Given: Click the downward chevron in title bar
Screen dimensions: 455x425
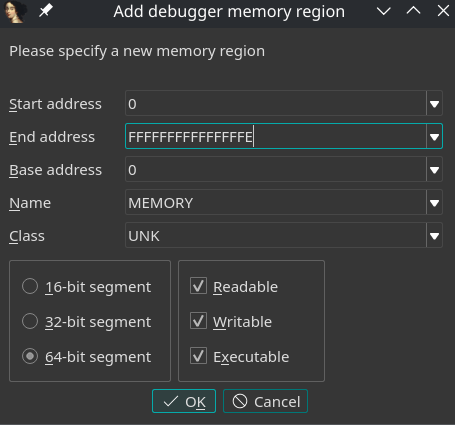Looking at the screenshot, I should click(384, 11).
